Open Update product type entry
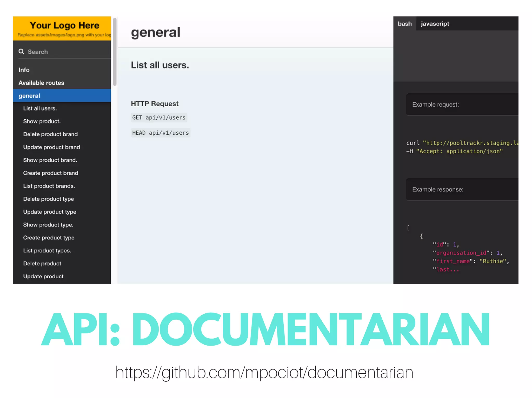 (50, 212)
